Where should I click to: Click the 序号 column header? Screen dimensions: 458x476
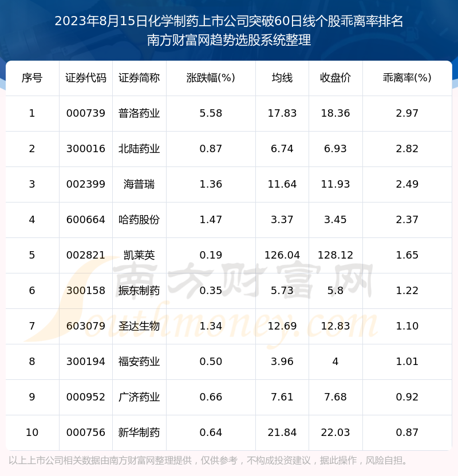[32, 78]
